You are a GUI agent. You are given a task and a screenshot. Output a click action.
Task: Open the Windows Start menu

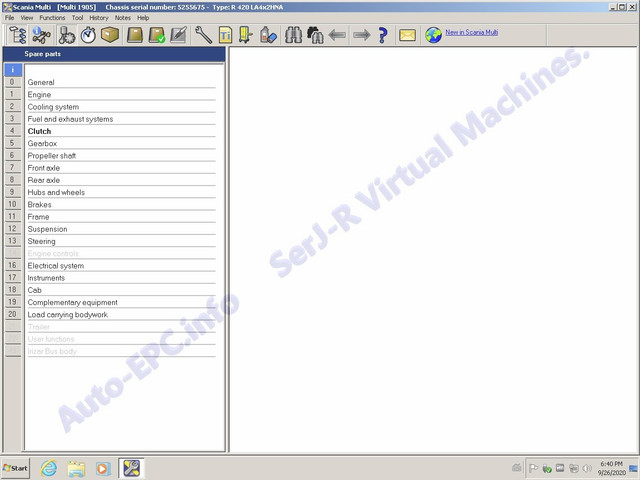15,468
